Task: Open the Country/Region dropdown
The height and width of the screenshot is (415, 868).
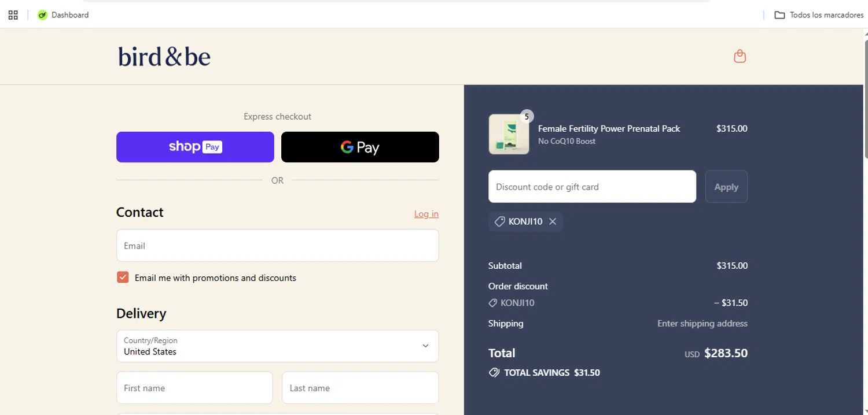Action: point(278,346)
